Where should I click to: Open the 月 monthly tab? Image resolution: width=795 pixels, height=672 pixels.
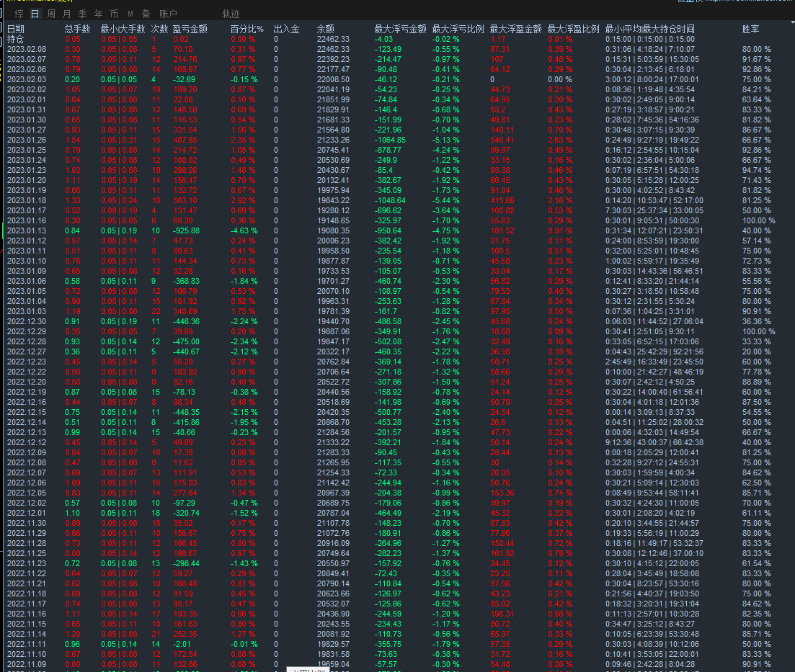(67, 14)
